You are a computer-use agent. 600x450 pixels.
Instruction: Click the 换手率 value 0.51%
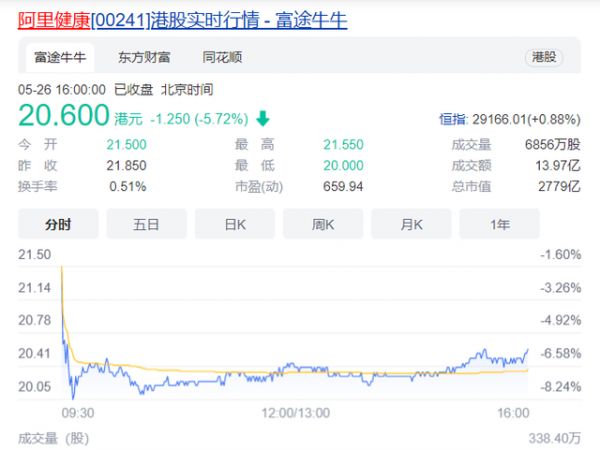coord(128,187)
